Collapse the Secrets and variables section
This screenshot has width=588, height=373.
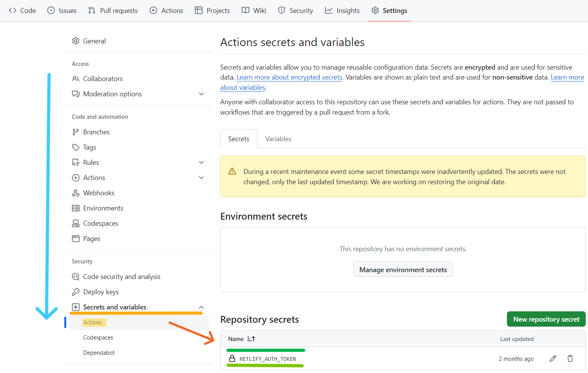pos(201,307)
